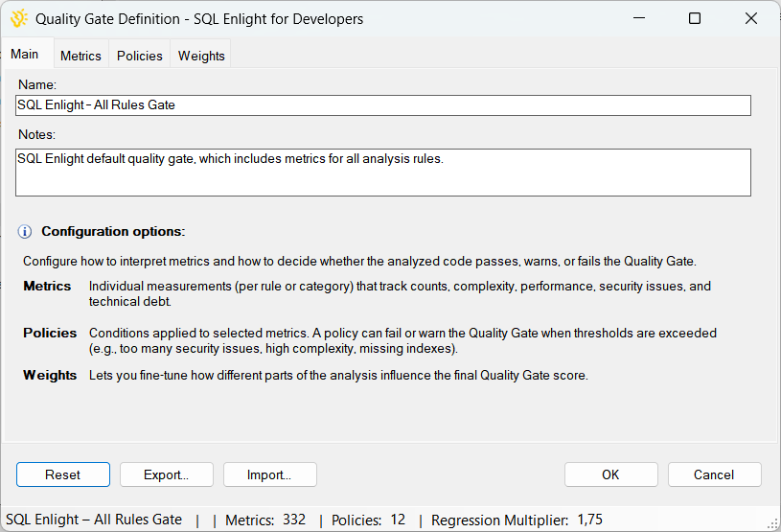Image resolution: width=781 pixels, height=532 pixels.
Task: Click the Reset button
Action: pyautogui.click(x=62, y=474)
